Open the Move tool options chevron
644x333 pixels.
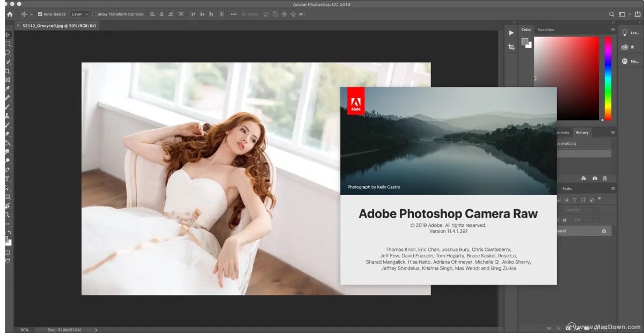click(31, 14)
